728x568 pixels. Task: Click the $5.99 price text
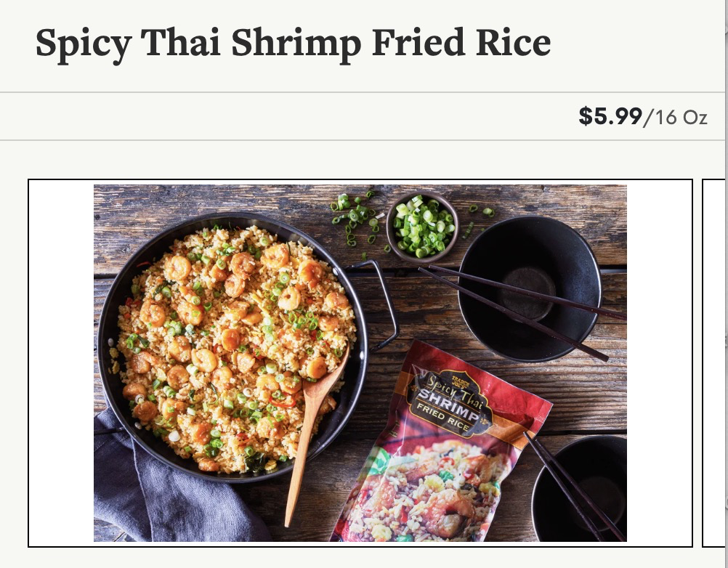tap(610, 116)
